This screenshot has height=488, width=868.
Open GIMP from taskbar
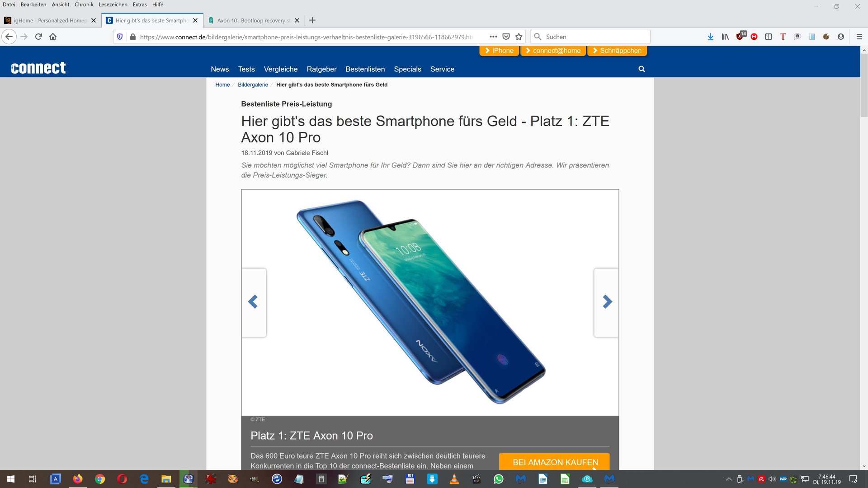255,479
